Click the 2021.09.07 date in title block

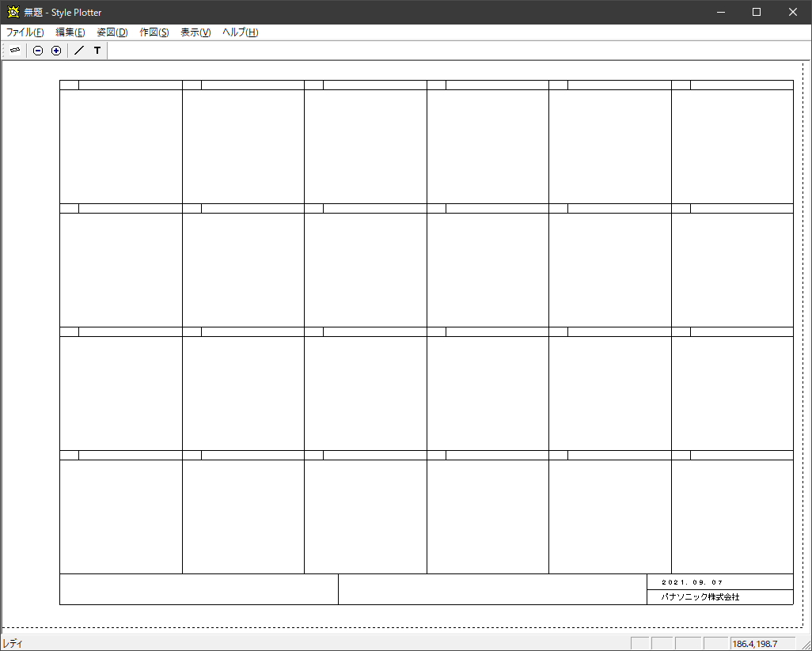click(x=692, y=582)
